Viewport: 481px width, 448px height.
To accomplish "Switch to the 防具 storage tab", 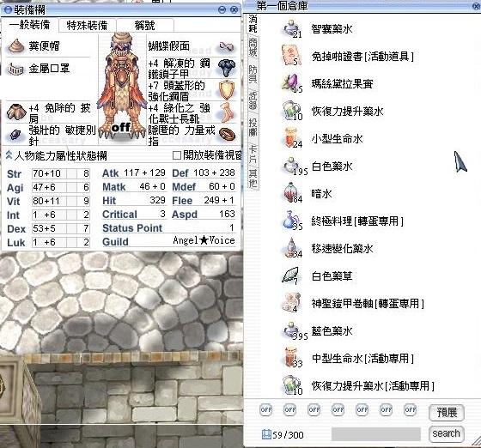I will pyautogui.click(x=253, y=74).
